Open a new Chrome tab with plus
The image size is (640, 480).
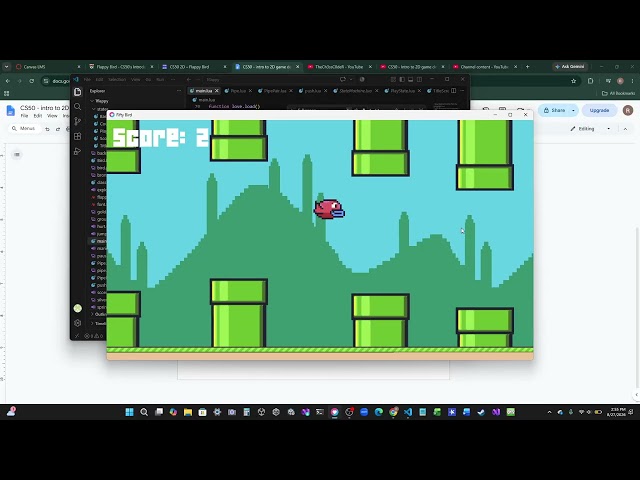point(527,67)
